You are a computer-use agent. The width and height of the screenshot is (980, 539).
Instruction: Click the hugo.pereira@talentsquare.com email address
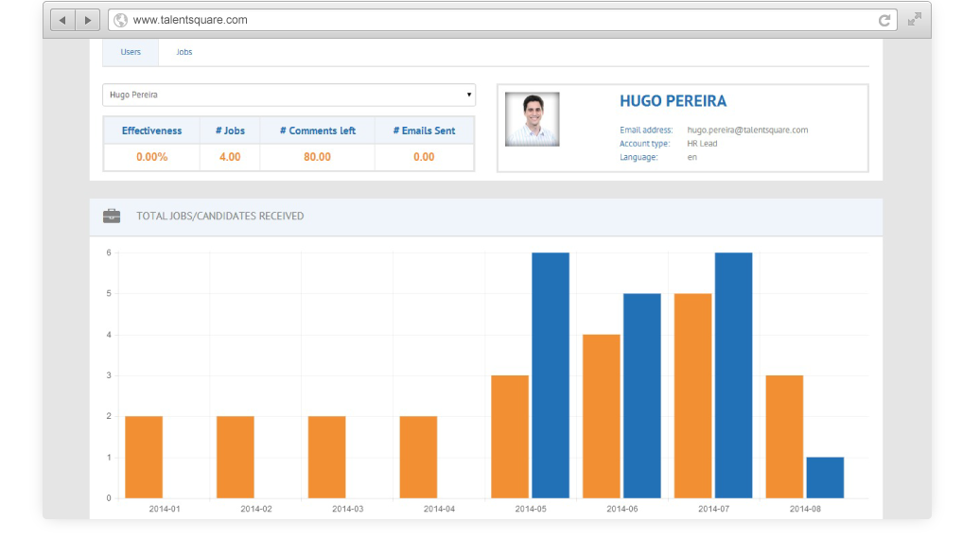tap(747, 130)
